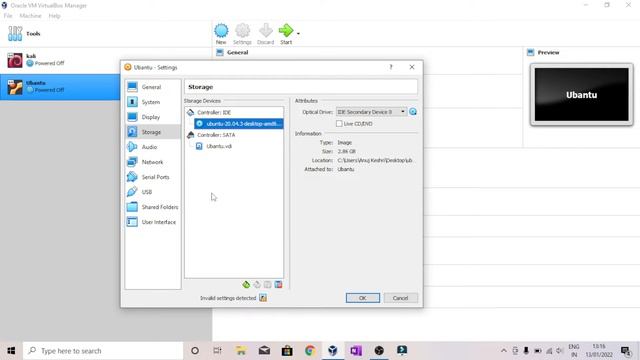
Task: Click the green Start arrow icon
Action: coord(286,34)
